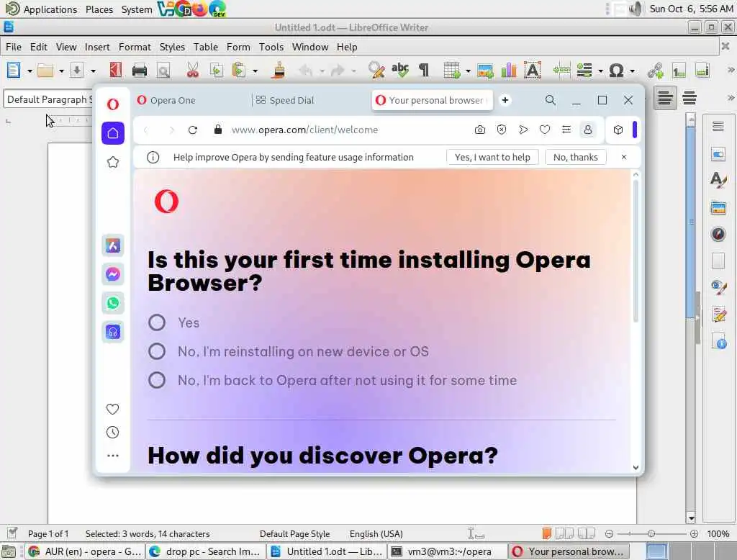Open New document dropdown arrow in Writer
Image resolution: width=737 pixels, height=560 pixels.
tap(30, 71)
